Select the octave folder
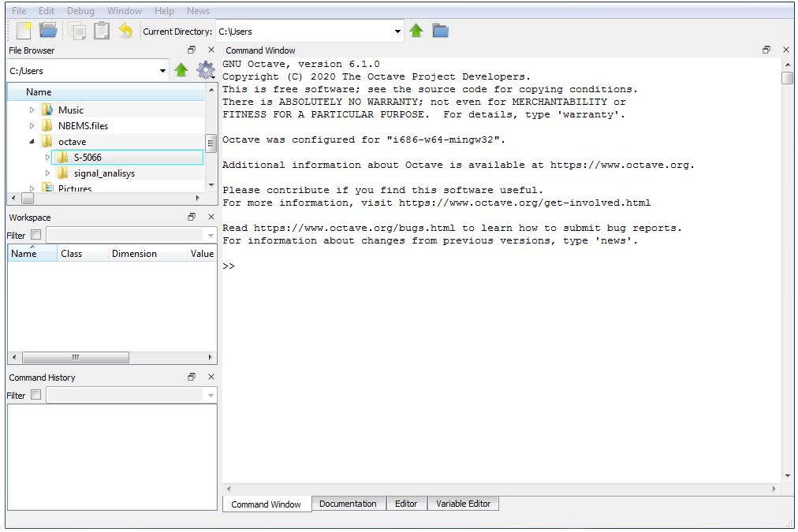The height and width of the screenshot is (532, 798). (72, 141)
